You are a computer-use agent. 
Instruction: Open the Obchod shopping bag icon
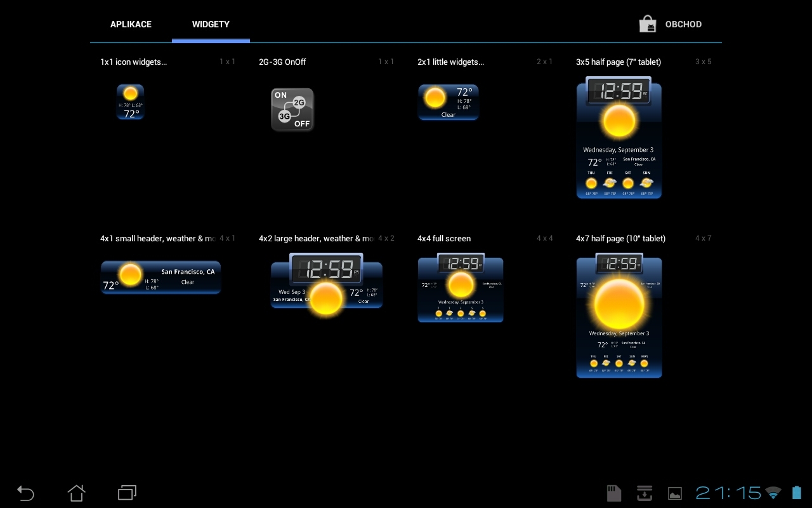coord(647,23)
